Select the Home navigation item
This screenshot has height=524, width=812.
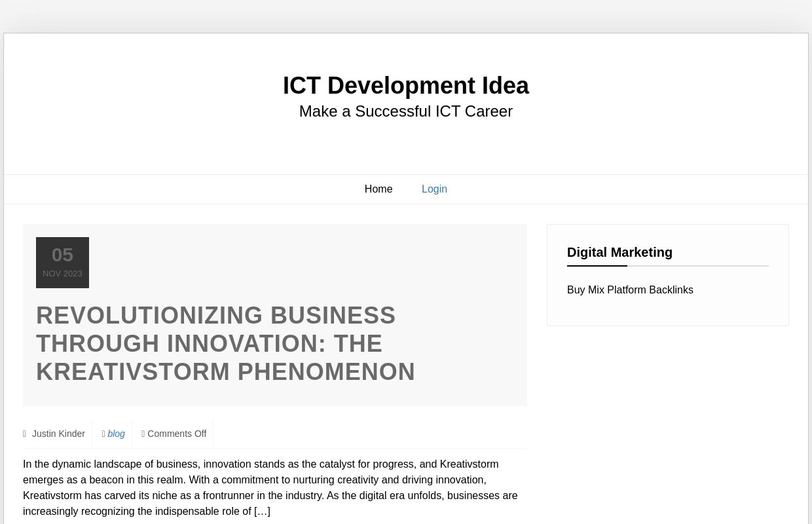pyautogui.click(x=378, y=189)
